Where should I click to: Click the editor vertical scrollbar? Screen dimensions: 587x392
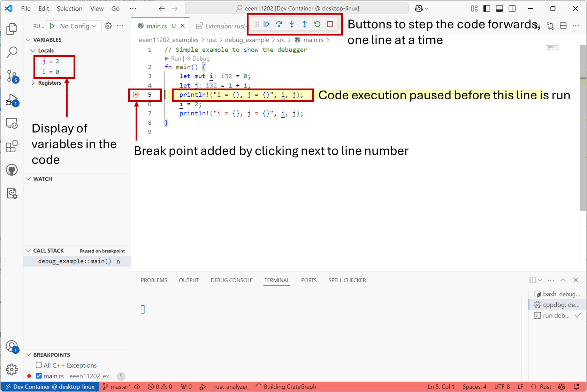pos(583,139)
